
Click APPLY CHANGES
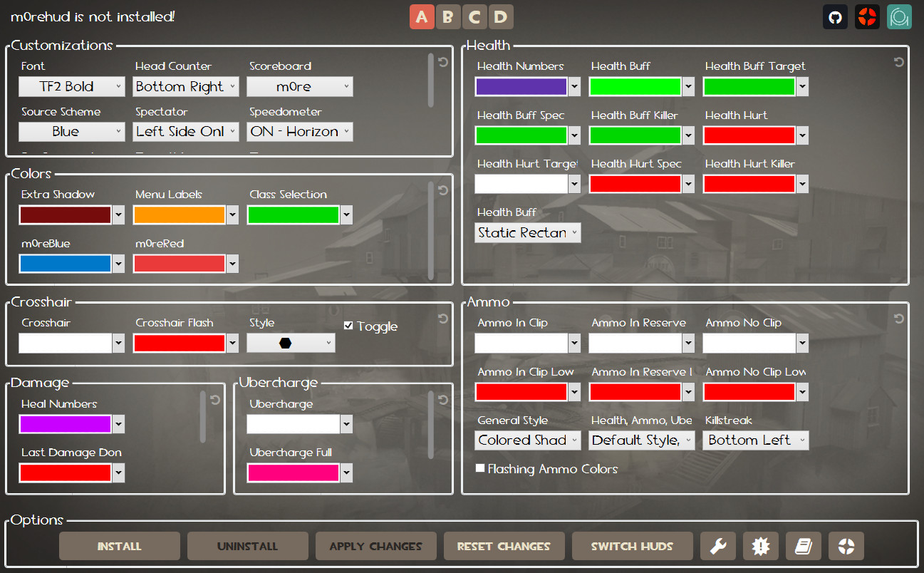[x=375, y=546]
